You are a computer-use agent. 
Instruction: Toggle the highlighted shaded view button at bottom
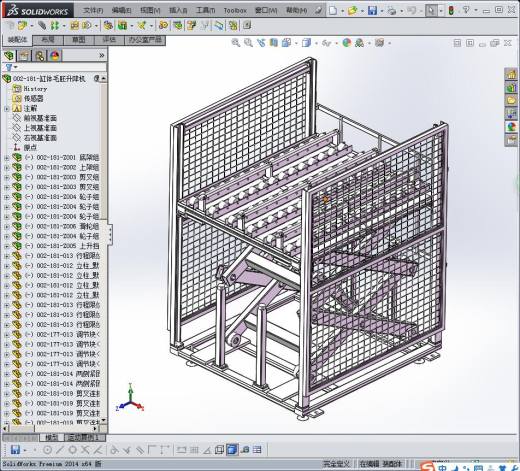pyautogui.click(x=232, y=450)
